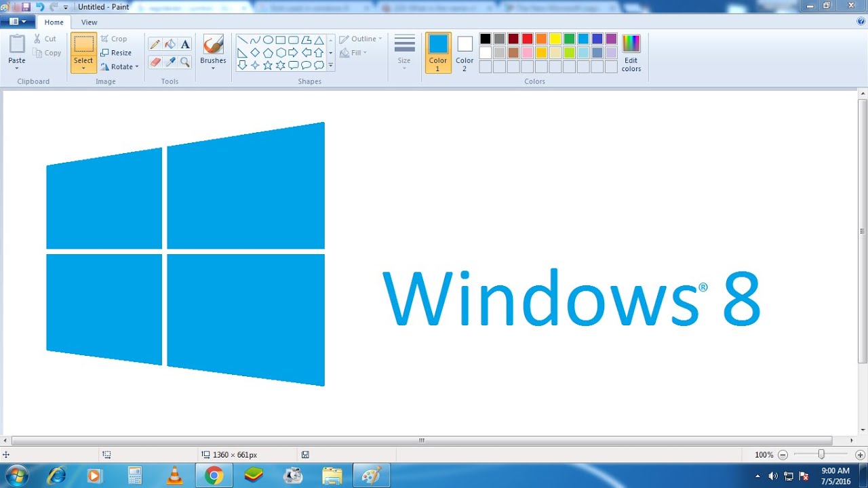Image resolution: width=868 pixels, height=488 pixels.
Task: Open the Paste dropdown arrow
Action: pos(17,69)
